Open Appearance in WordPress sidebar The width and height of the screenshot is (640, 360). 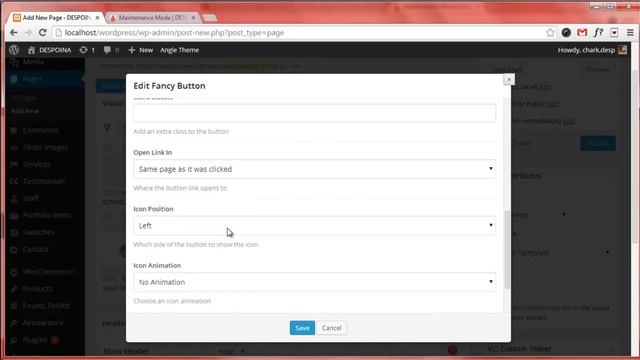pyautogui.click(x=43, y=323)
